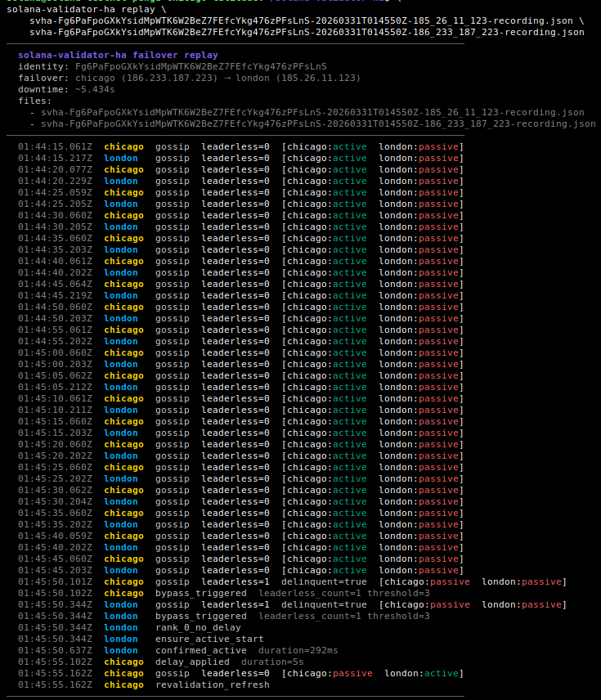Select the 186_233_187_223 recording under files list
Screen dimensions: 601x700
coord(318,123)
